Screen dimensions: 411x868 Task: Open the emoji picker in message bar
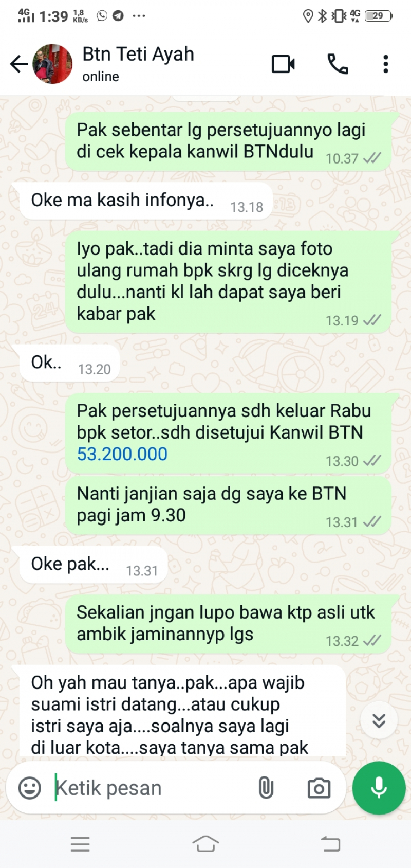click(30, 788)
